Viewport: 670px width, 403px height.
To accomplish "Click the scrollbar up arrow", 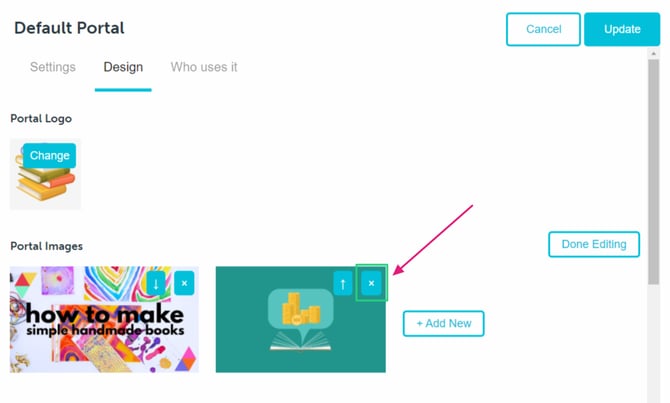I will [653, 54].
